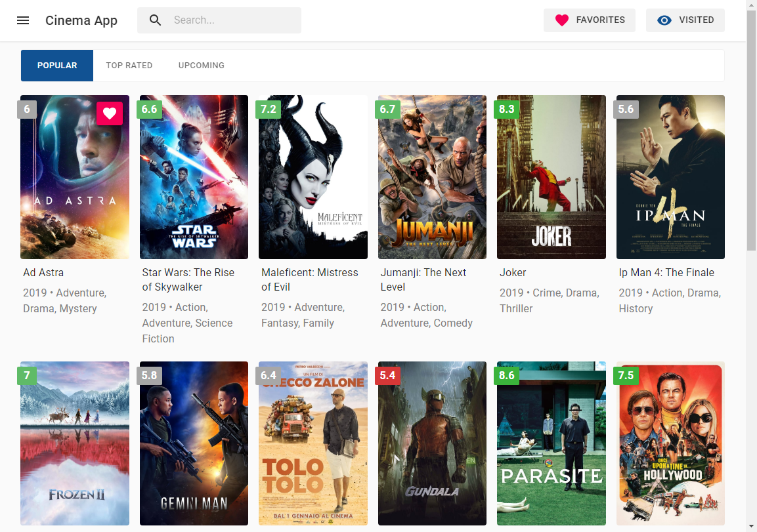Screen dimensions: 757x532
Task: Open the Maleficent poster
Action: pos(313,177)
